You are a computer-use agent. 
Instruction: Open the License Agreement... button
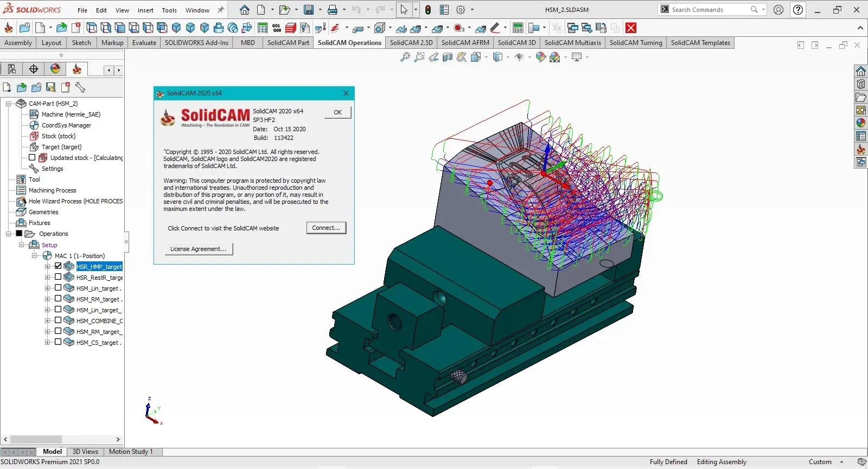(199, 249)
